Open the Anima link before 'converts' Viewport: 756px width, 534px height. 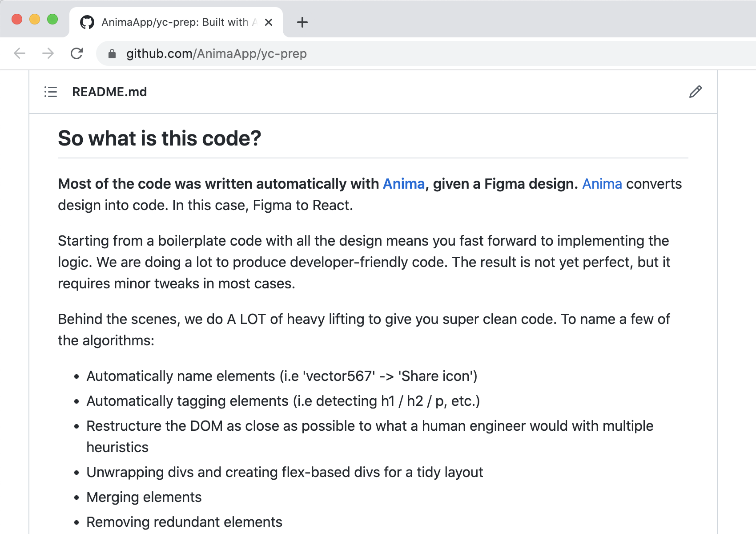[602, 184]
